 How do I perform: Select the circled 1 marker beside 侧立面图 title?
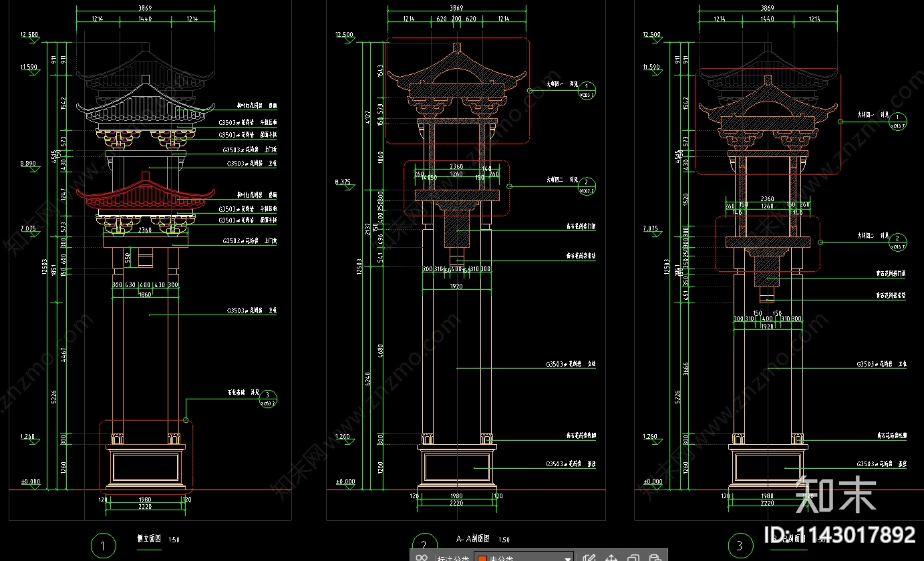(103, 546)
